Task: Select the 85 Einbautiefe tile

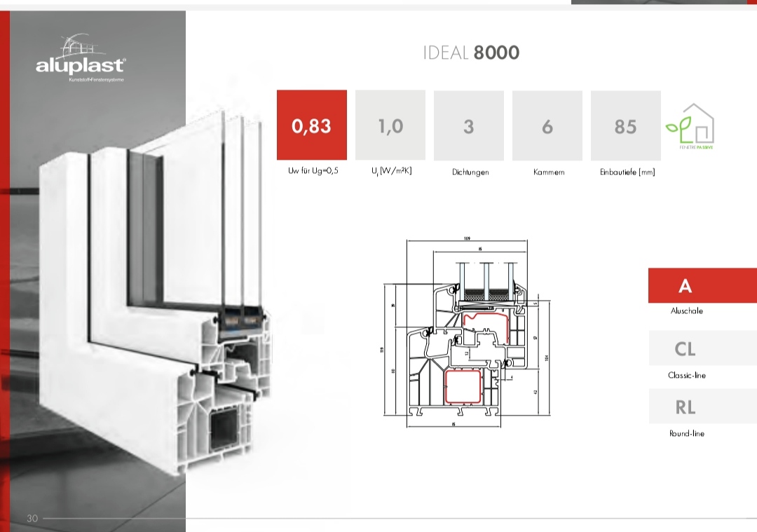Action: [625, 125]
